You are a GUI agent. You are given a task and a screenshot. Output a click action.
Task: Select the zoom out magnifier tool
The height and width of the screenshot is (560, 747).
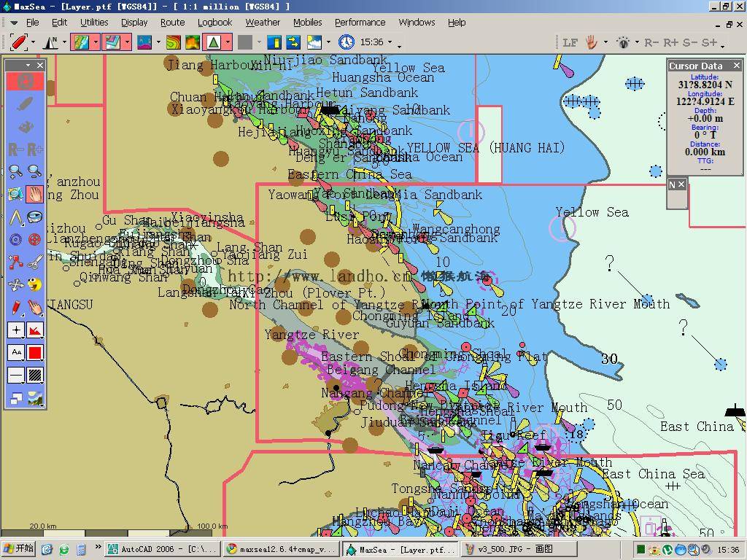(x=35, y=171)
